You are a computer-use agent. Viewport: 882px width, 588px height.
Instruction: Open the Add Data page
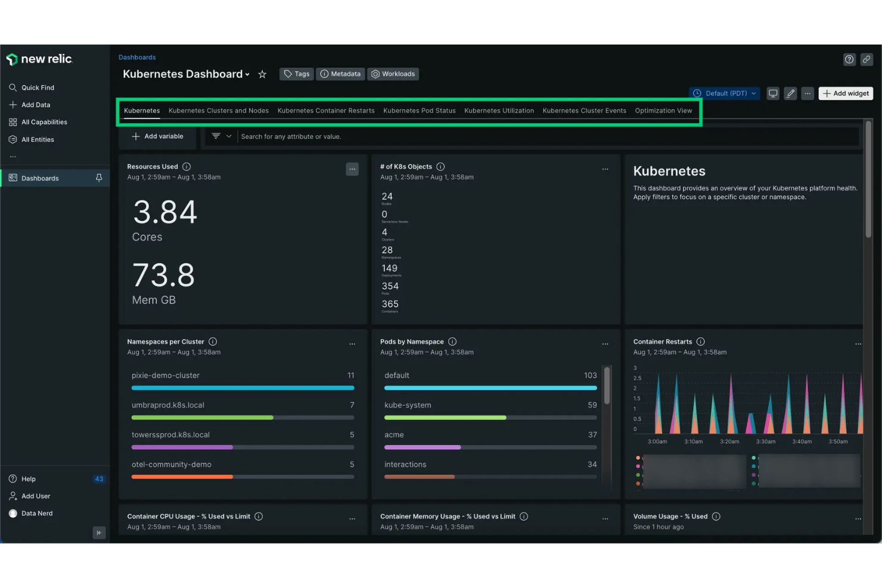click(30, 105)
